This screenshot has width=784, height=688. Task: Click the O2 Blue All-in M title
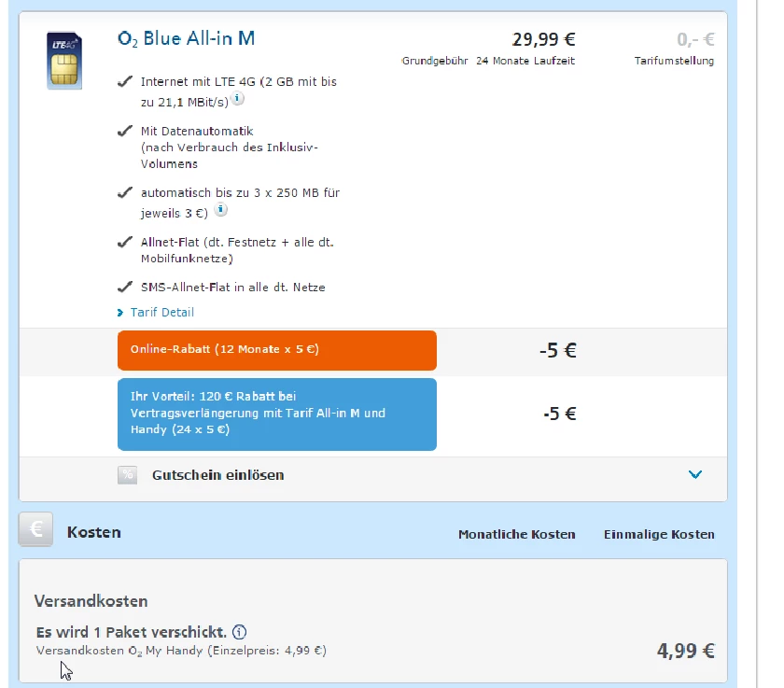coord(186,38)
